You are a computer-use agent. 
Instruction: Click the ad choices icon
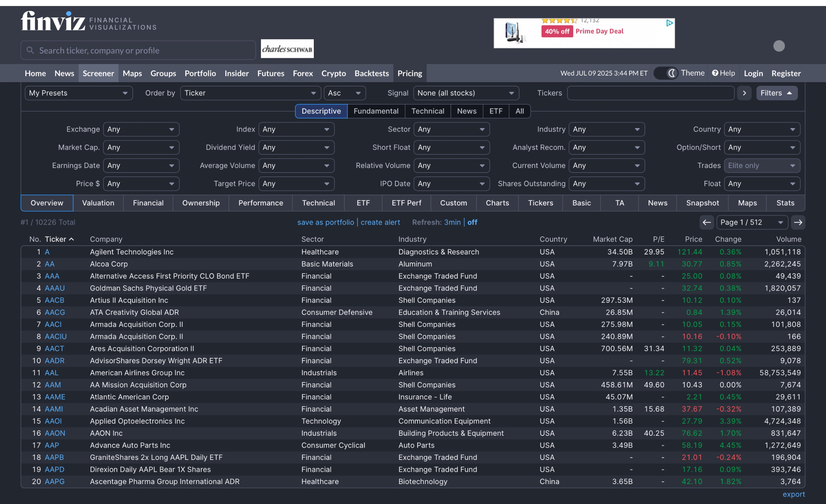coord(669,23)
